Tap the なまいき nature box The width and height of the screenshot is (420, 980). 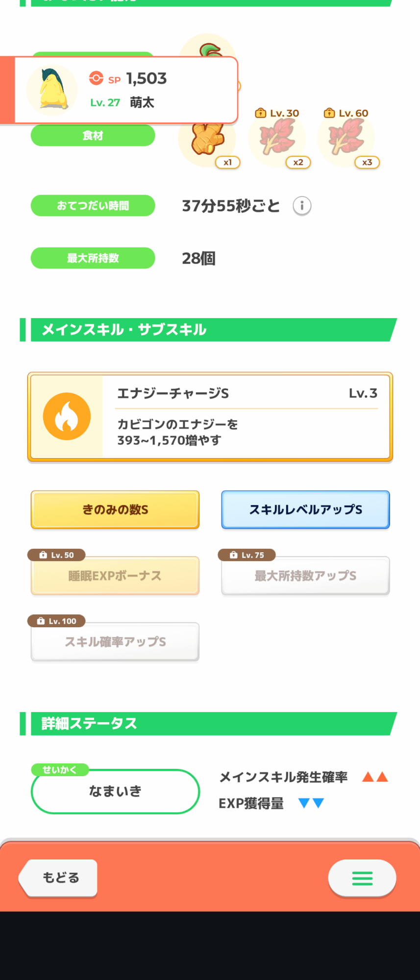pos(115,791)
